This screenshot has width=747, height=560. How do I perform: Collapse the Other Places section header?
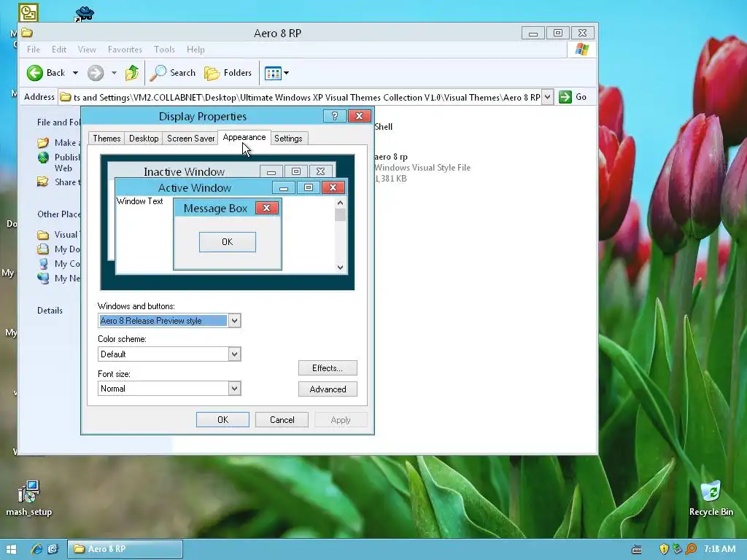tap(59, 214)
